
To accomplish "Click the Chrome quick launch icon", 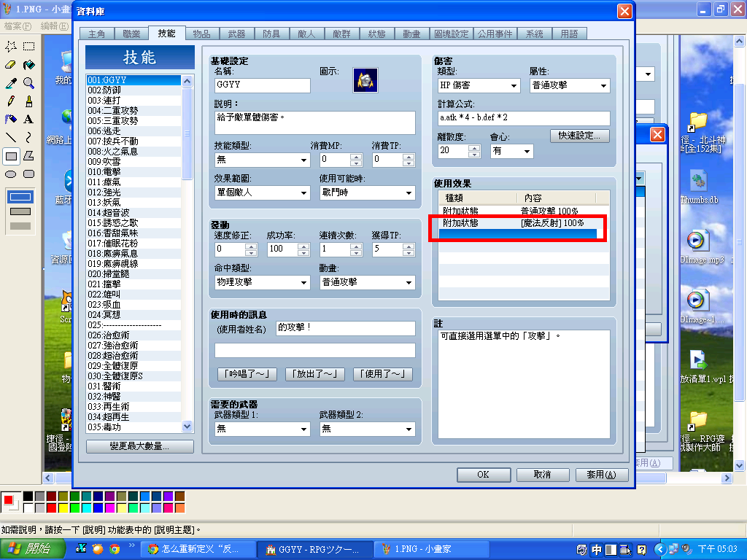I will pyautogui.click(x=115, y=549).
